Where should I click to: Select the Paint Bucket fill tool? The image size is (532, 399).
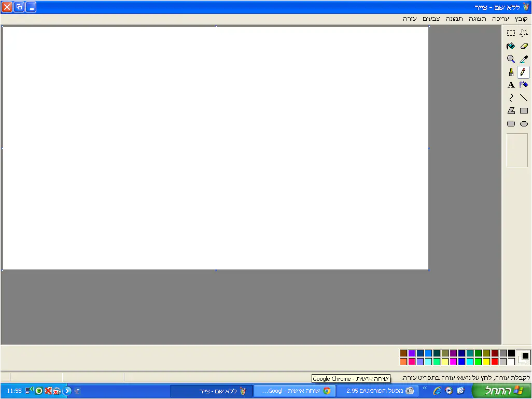pos(511,46)
